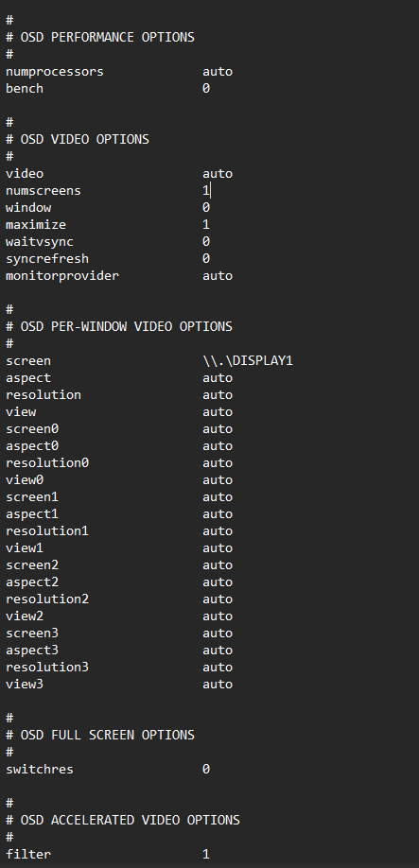This screenshot has height=868, width=419.
Task: Click the screen3 option name
Action: pyautogui.click(x=31, y=633)
